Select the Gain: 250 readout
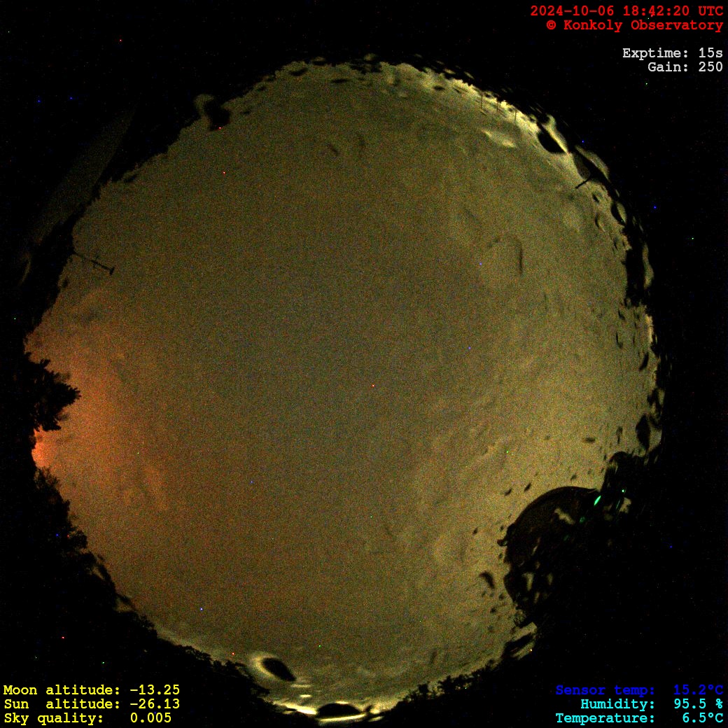 [685, 67]
